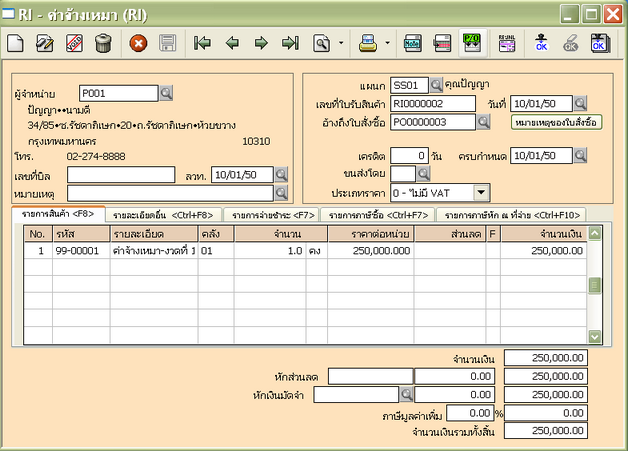628x451 pixels.
Task: Click the หมายเหตุของใบสั่งซื้อ button
Action: coord(555,122)
